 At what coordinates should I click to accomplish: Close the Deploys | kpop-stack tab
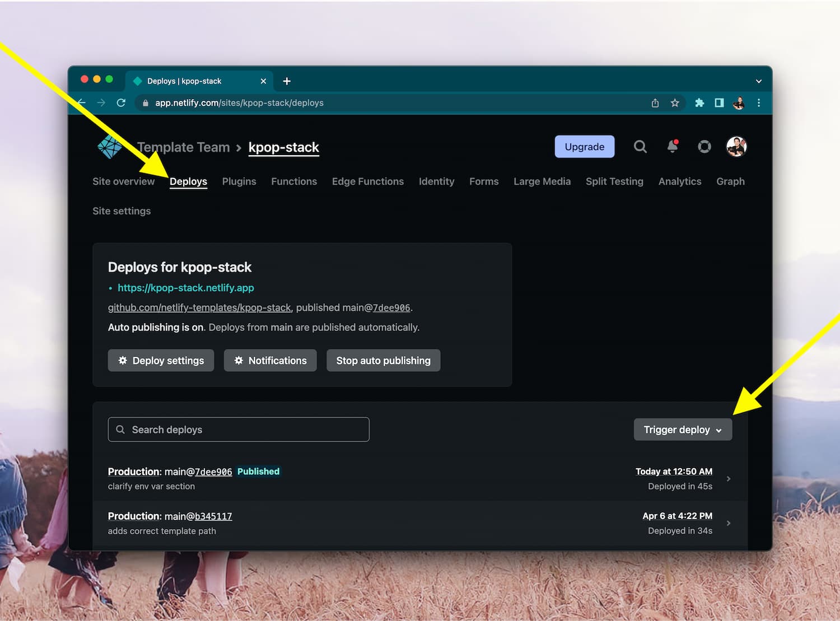[263, 81]
